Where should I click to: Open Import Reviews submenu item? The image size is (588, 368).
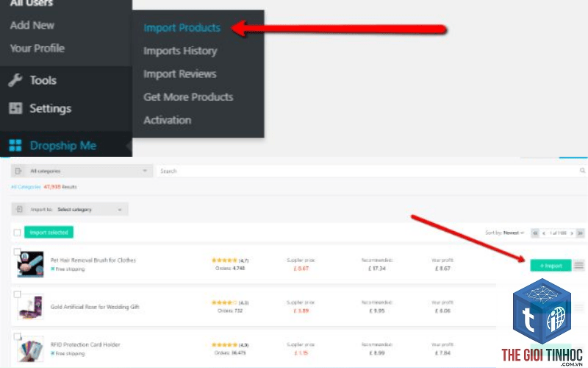click(179, 74)
